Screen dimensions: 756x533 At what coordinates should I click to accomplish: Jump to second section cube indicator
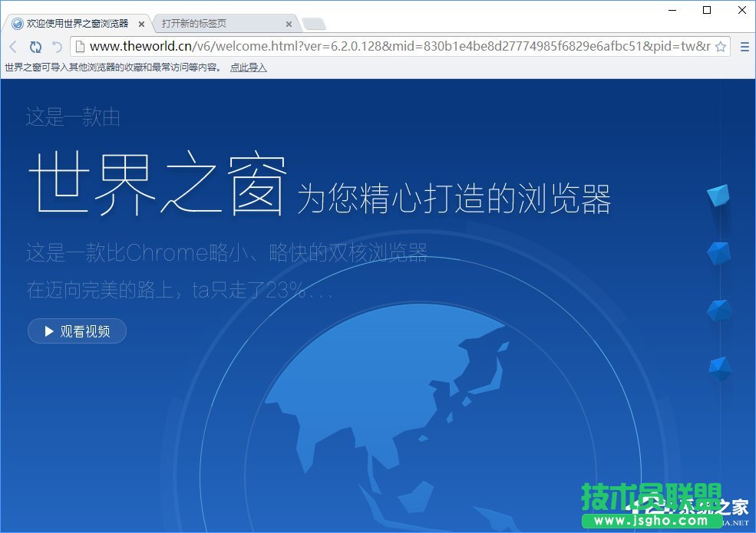(x=719, y=254)
